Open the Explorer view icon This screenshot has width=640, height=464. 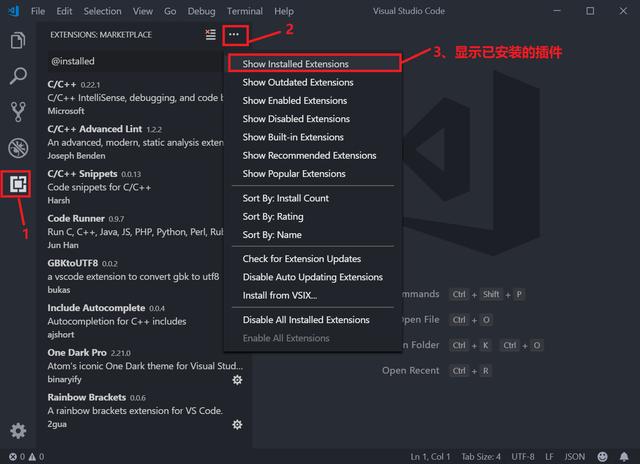click(18, 40)
